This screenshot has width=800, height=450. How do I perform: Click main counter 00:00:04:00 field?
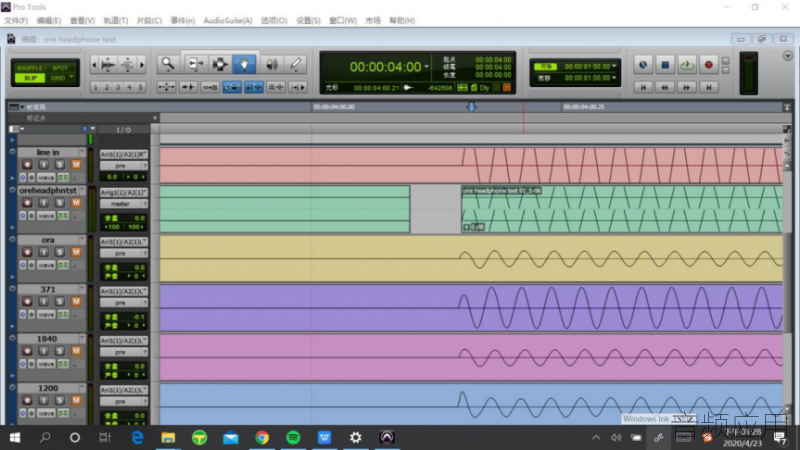pyautogui.click(x=385, y=67)
